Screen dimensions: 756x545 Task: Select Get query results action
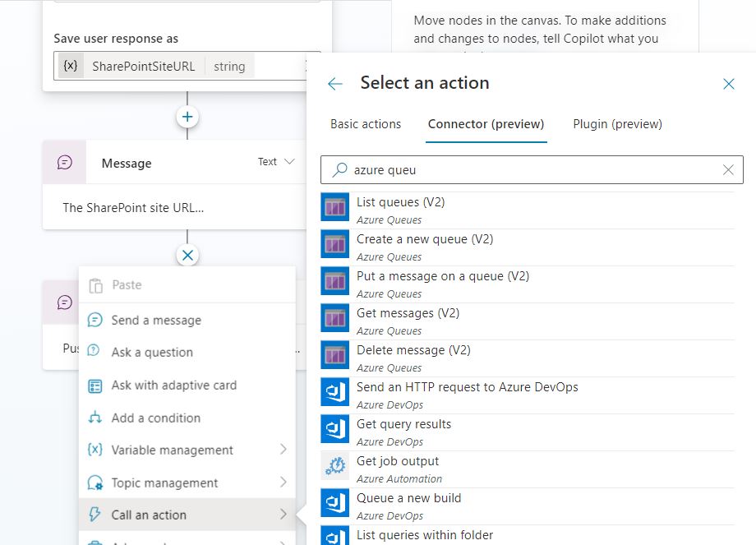click(528, 433)
